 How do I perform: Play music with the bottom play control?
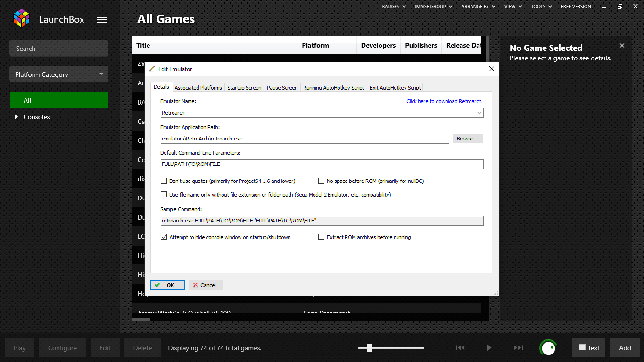click(x=489, y=348)
